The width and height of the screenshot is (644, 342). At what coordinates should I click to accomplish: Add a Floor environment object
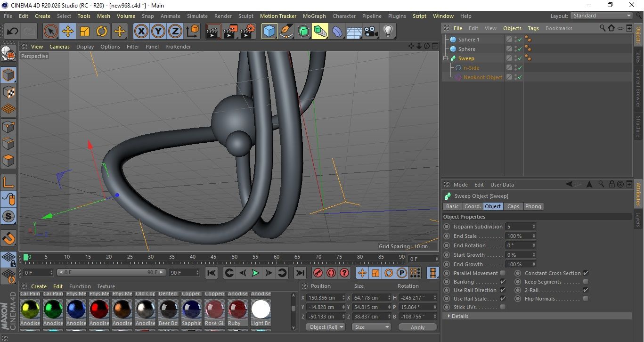click(354, 32)
